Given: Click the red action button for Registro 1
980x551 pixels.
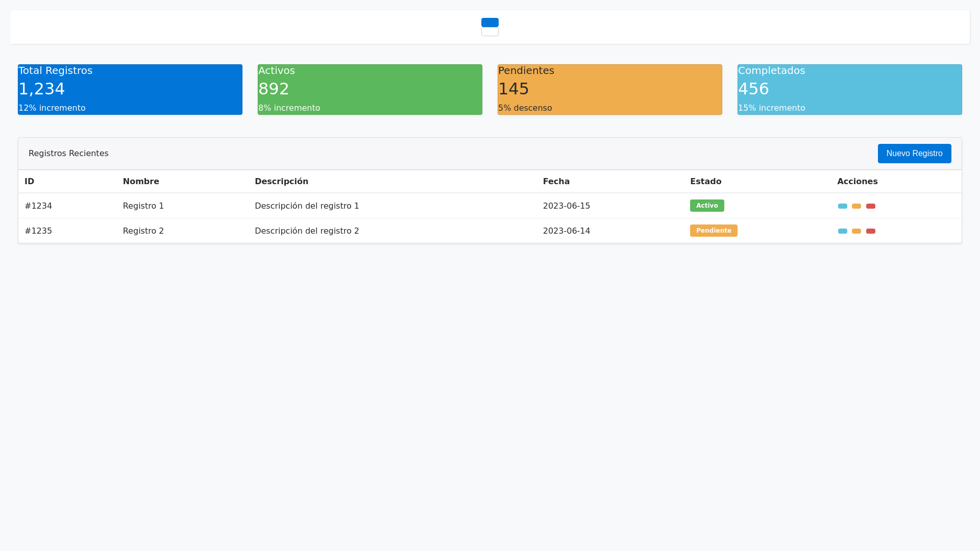Looking at the screenshot, I should click(871, 206).
